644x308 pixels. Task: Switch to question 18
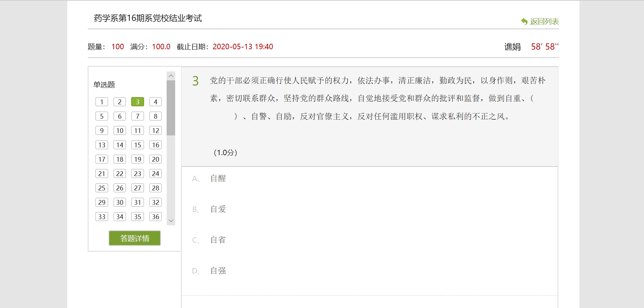[120, 159]
